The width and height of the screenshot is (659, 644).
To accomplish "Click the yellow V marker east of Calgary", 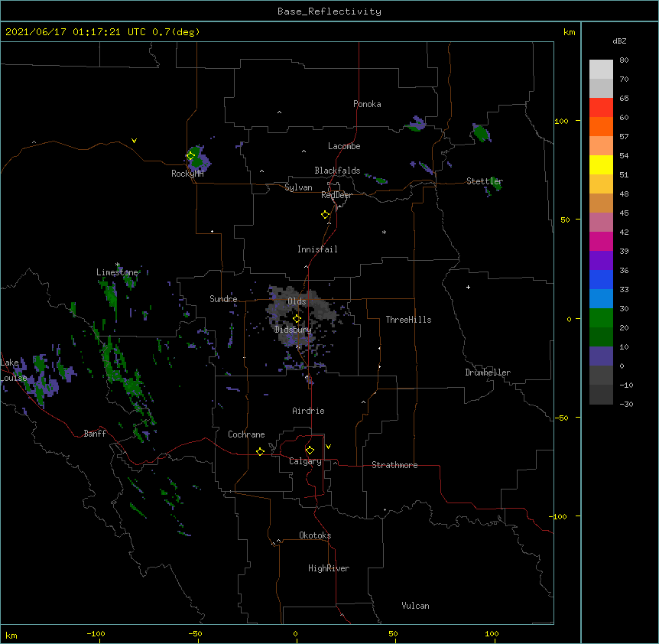I will (328, 447).
